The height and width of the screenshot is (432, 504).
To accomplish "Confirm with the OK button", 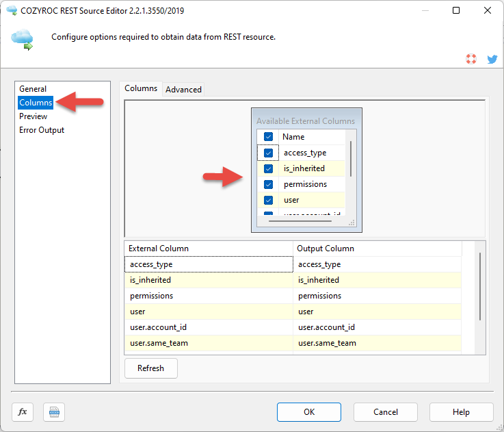I will click(x=309, y=412).
